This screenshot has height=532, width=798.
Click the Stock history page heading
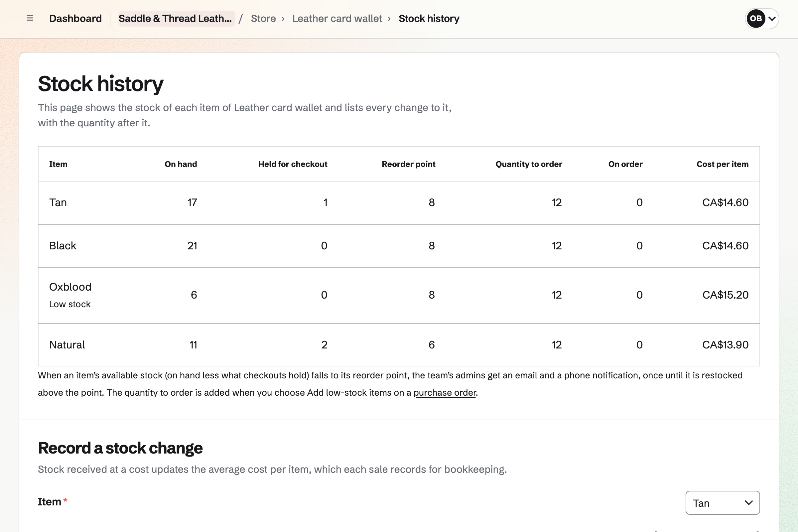coord(100,84)
